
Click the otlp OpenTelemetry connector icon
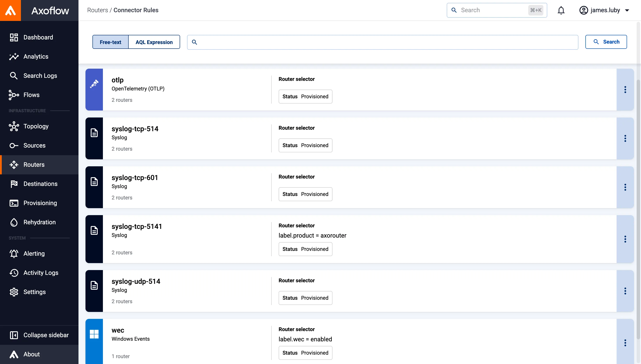(x=94, y=84)
